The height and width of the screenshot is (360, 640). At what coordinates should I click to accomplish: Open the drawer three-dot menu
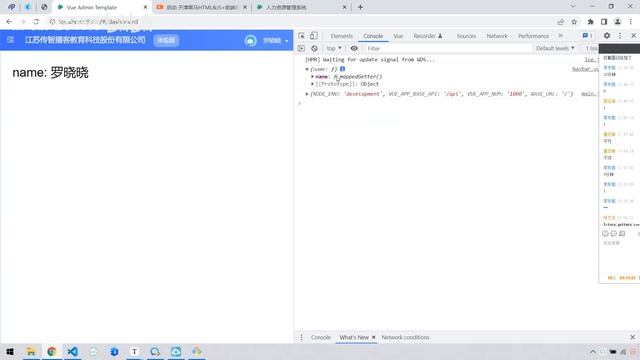tap(302, 337)
